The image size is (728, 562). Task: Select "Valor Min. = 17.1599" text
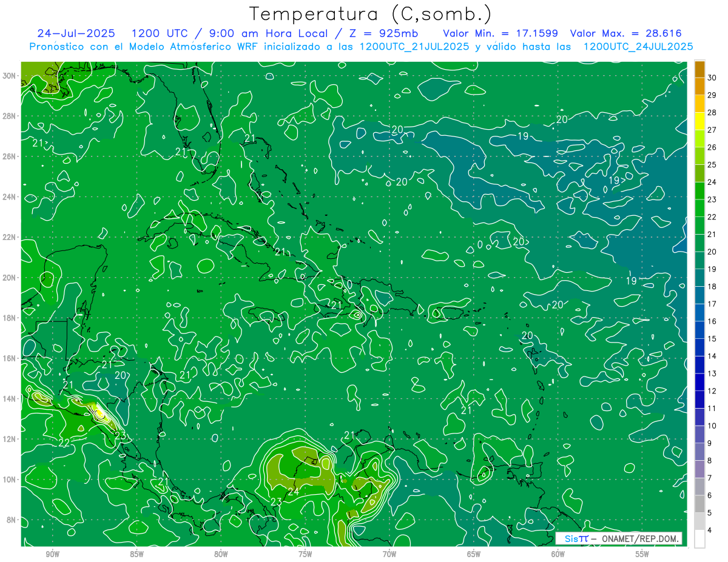[x=500, y=33]
